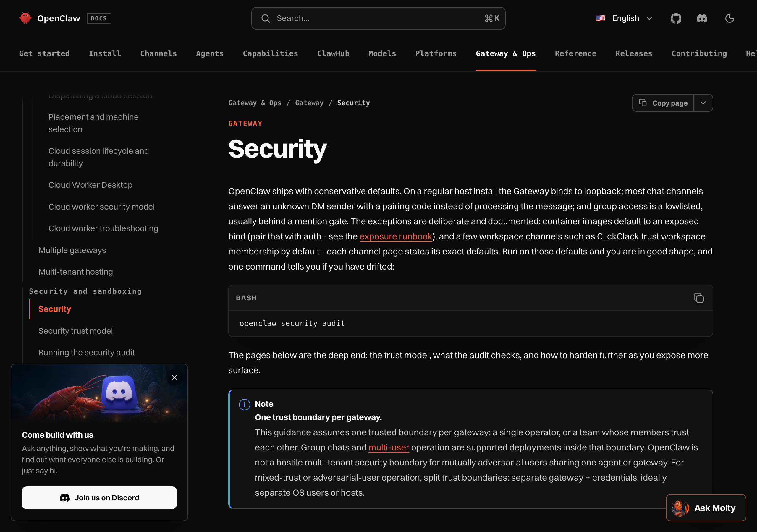The image size is (757, 532).
Task: Open Multiple gateways sidebar item
Action: coord(72,250)
